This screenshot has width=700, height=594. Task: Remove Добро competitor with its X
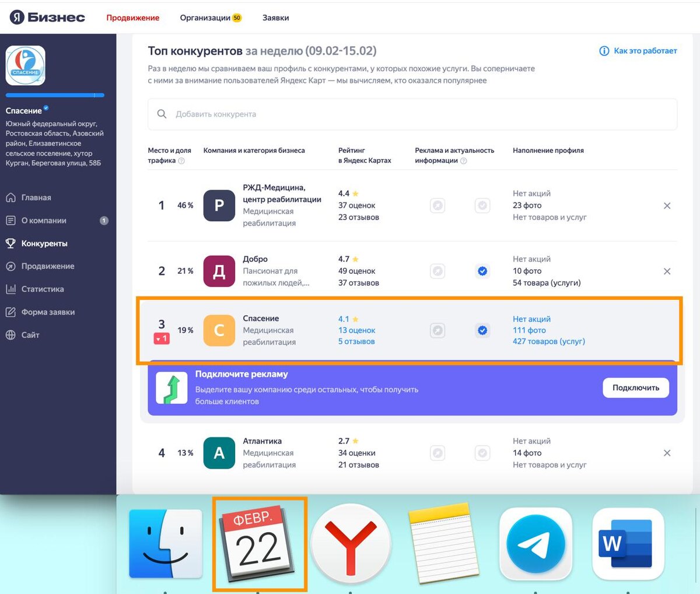coord(667,271)
